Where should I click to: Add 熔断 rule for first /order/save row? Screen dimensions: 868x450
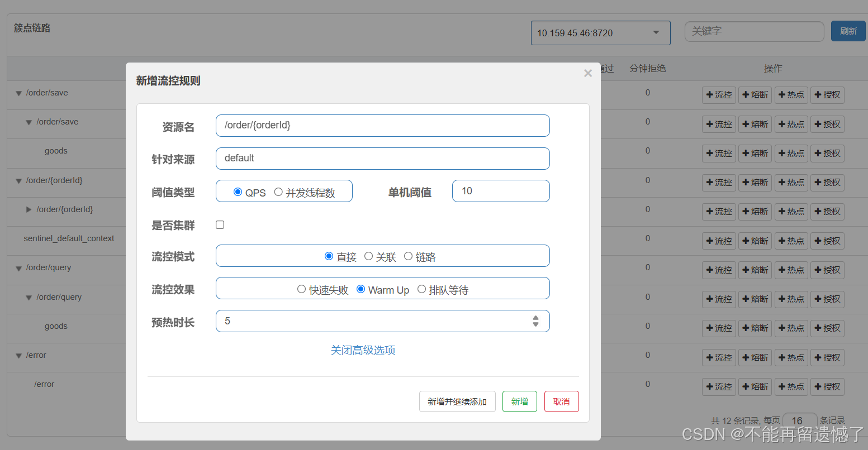click(x=755, y=95)
